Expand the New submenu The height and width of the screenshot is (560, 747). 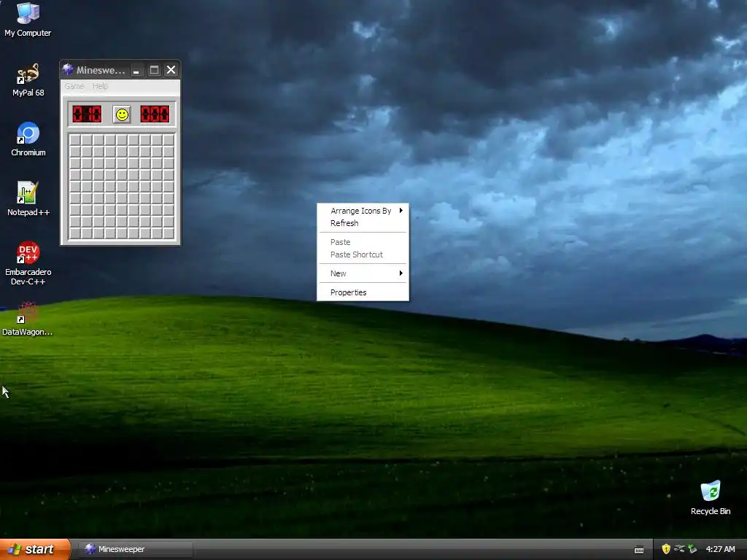tap(363, 273)
